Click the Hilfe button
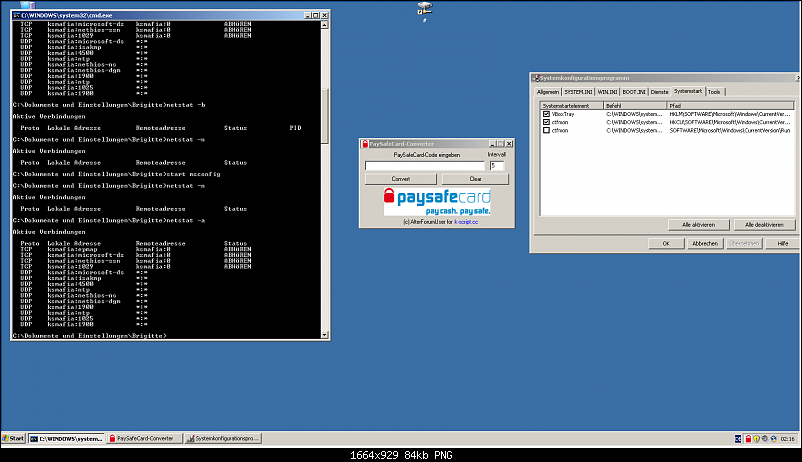 (x=783, y=244)
